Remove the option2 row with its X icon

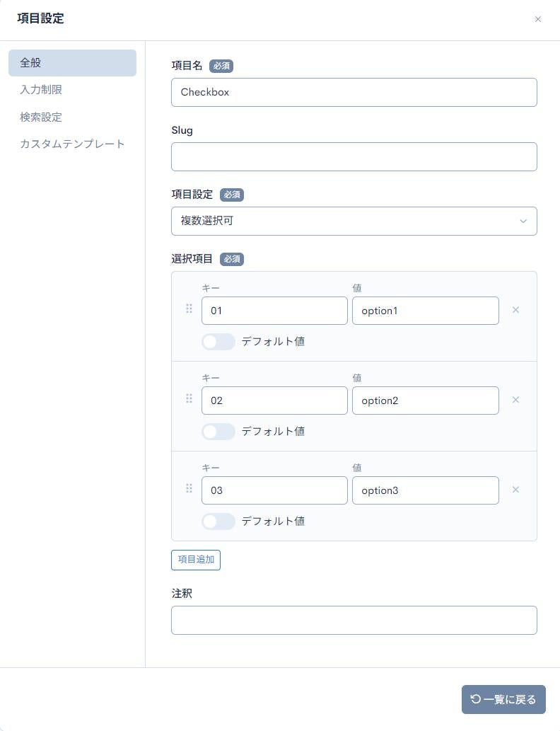515,400
